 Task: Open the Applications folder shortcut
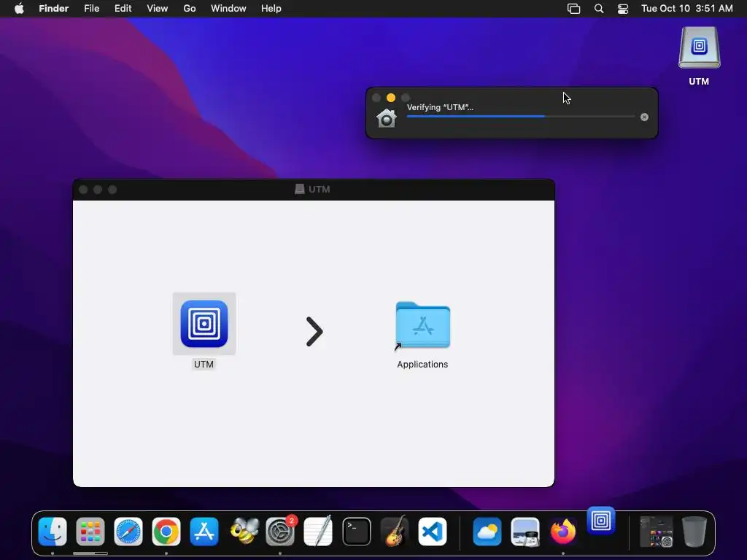click(422, 326)
